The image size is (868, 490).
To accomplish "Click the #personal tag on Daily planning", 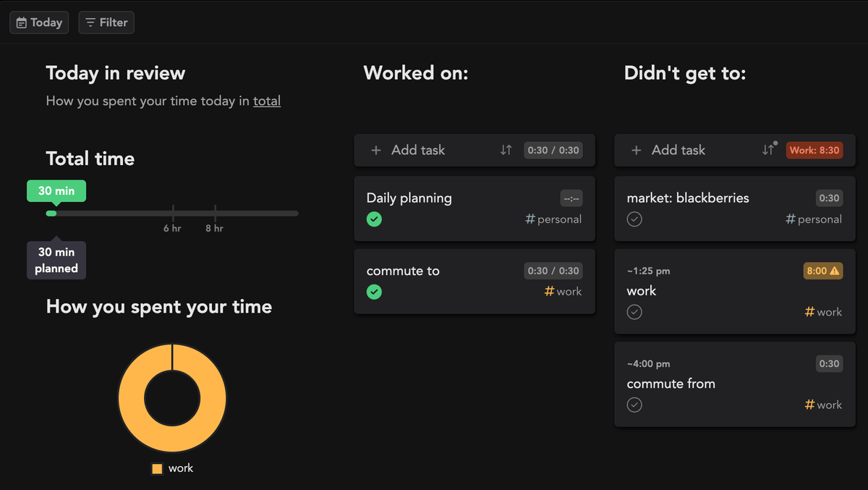I will pyautogui.click(x=553, y=219).
